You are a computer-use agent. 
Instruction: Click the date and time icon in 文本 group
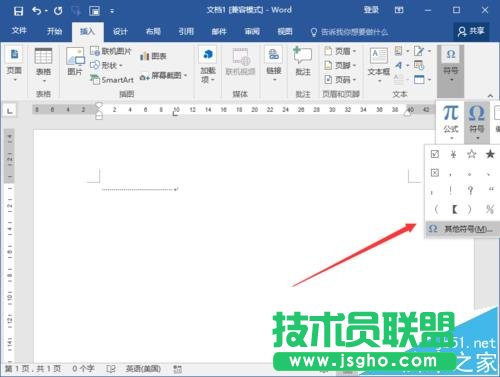pos(419,65)
